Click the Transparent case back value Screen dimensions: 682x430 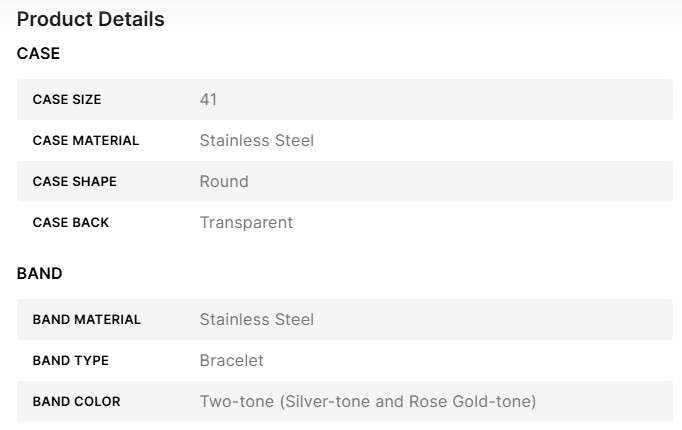tap(246, 223)
